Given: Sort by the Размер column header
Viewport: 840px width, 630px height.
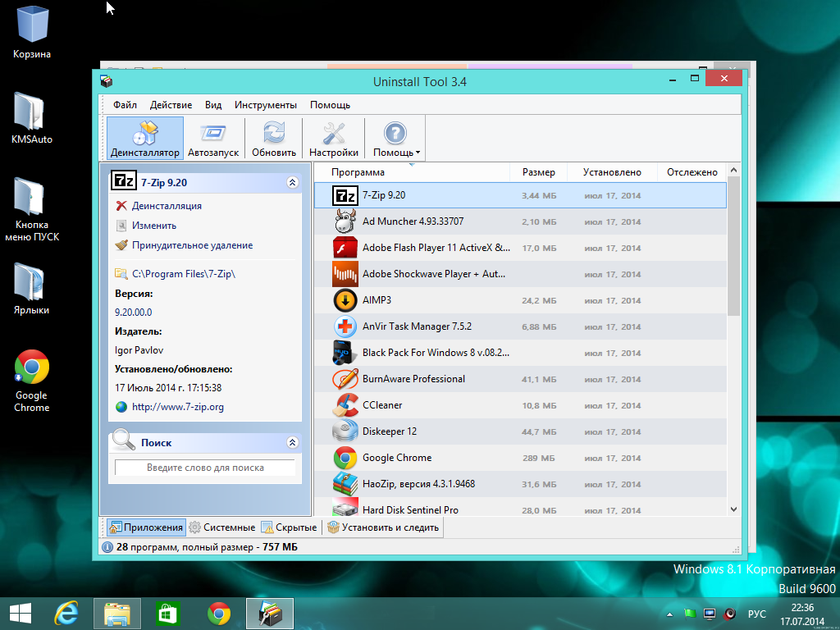Looking at the screenshot, I should [538, 172].
